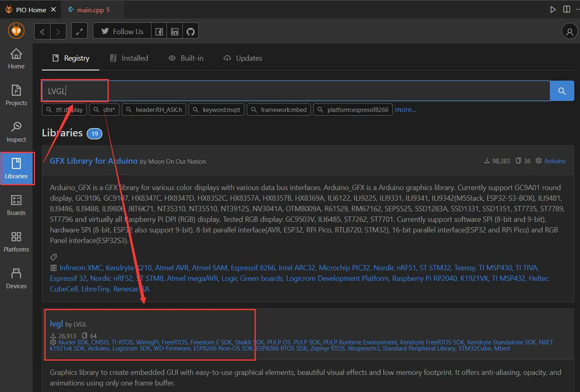Open the PlatformIO Home sidebar icon
Screen dimensions: 580x392
click(16, 59)
